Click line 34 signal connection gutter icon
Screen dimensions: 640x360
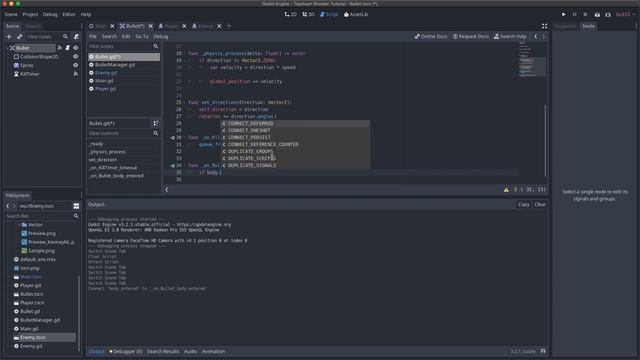click(x=173, y=166)
